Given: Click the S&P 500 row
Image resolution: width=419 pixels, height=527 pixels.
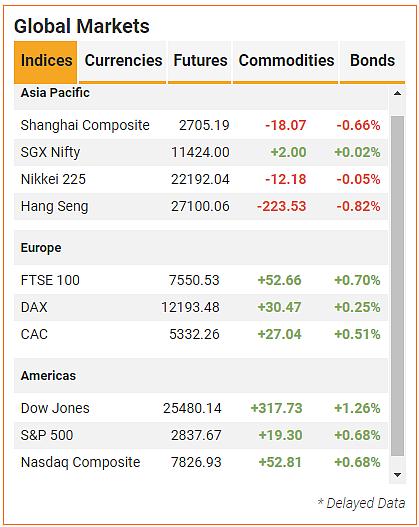Looking at the screenshot, I should tap(201, 435).
